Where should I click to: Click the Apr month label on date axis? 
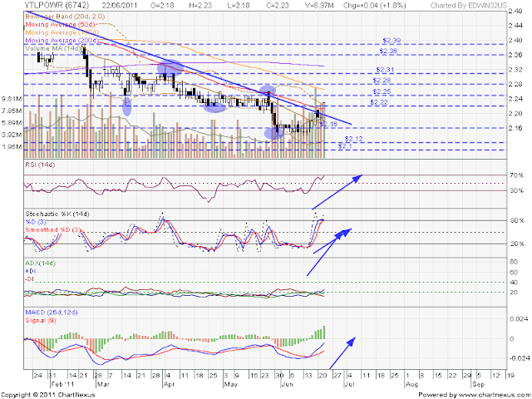[x=169, y=384]
